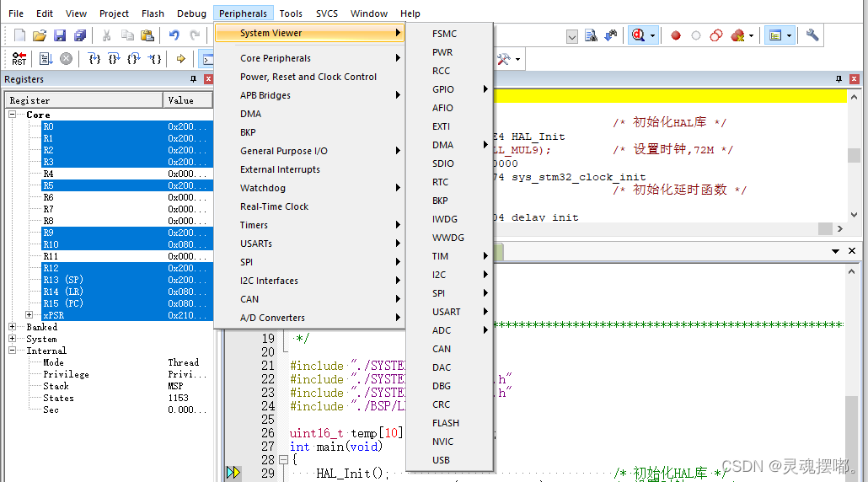Image resolution: width=868 pixels, height=482 pixels.
Task: Open editor tab list dropdown arrow
Action: (x=835, y=251)
